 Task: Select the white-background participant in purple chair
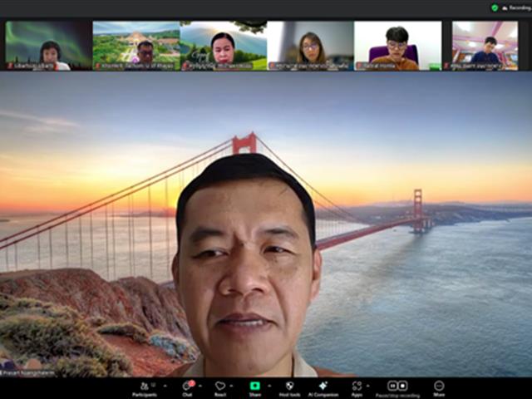point(397,46)
